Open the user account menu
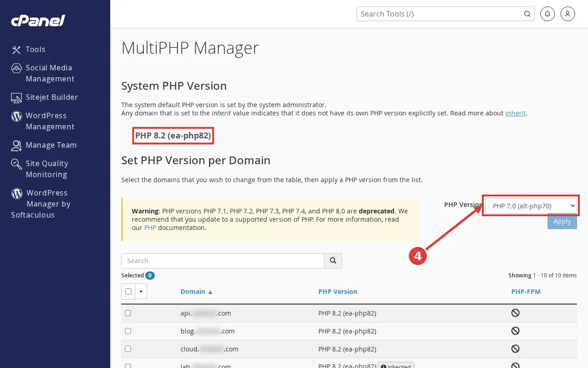This screenshot has width=588, height=368. 568,14
